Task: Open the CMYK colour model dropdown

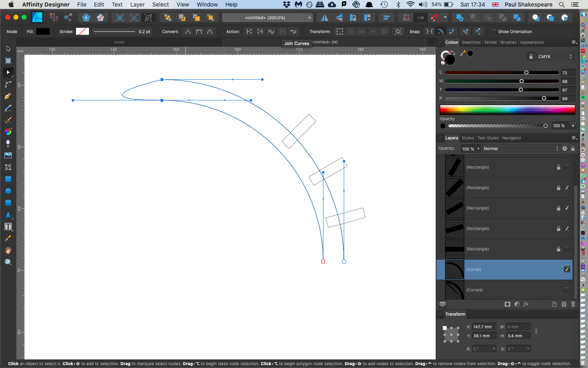Action: click(555, 56)
